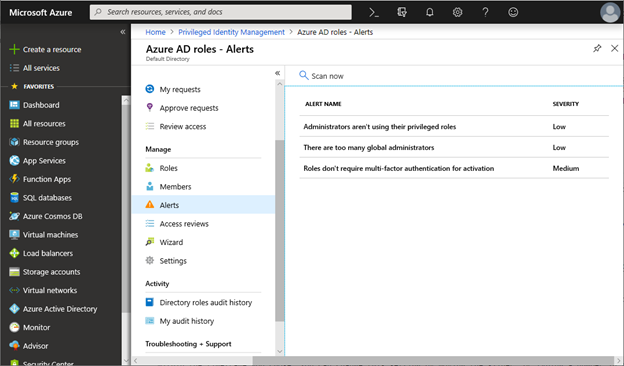Viewport: 624px width, 366px height.
Task: Click the SQL databases icon
Action: coord(14,198)
